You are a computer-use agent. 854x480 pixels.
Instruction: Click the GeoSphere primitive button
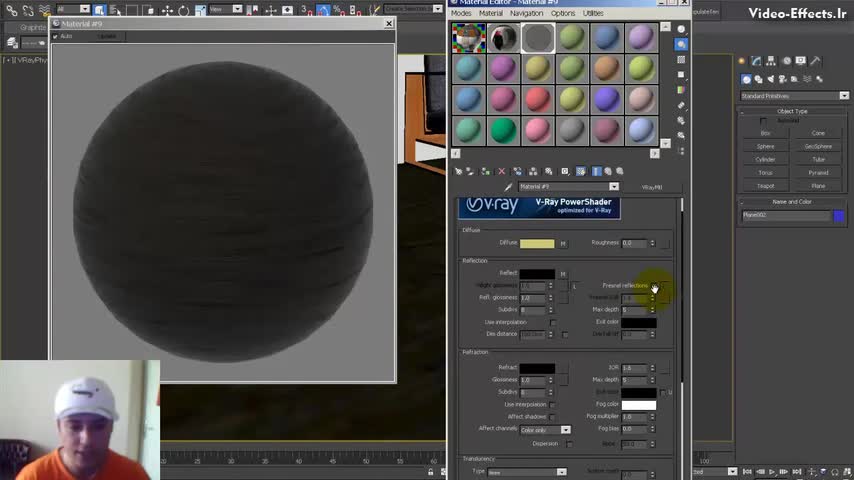[818, 146]
